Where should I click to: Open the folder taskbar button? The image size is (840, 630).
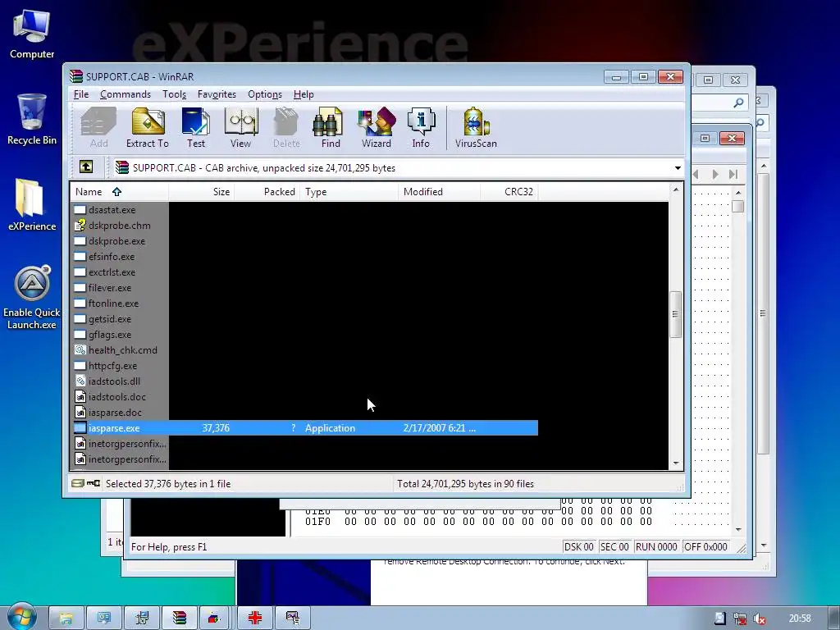pos(66,618)
